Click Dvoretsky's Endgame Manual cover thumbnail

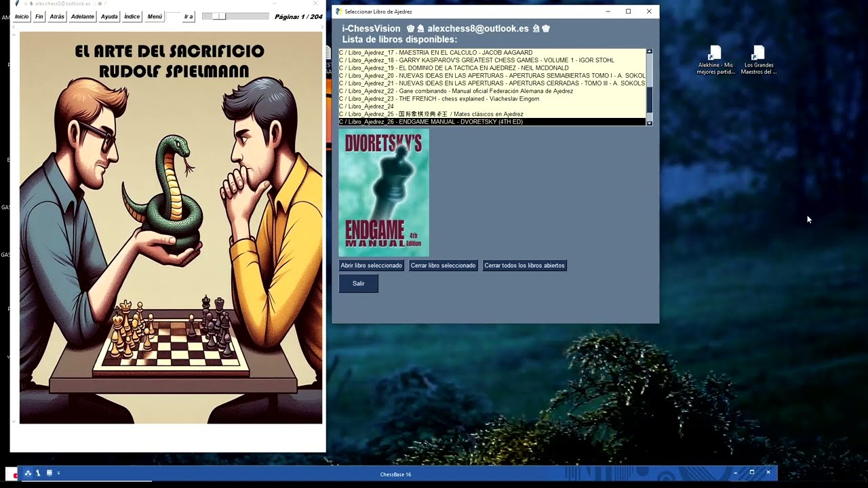384,192
